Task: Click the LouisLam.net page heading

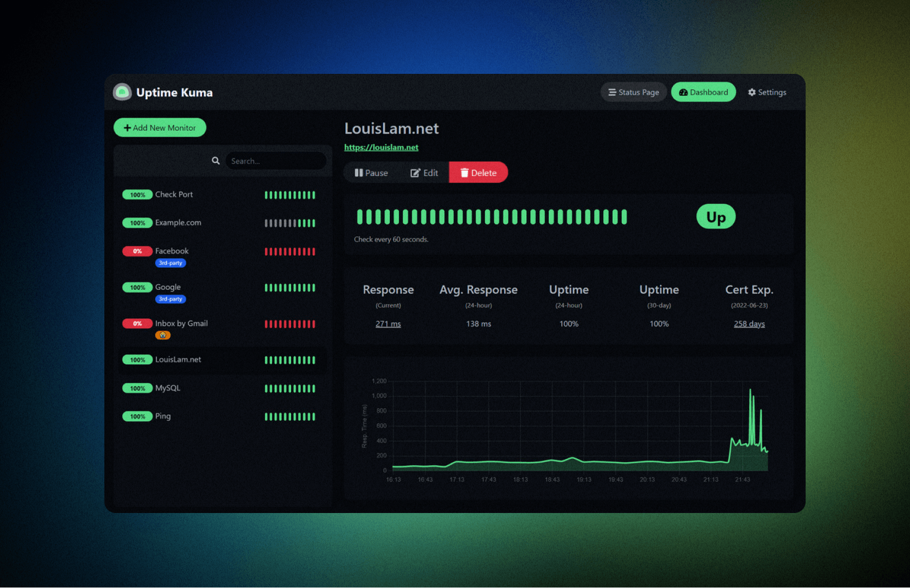Action: point(392,129)
